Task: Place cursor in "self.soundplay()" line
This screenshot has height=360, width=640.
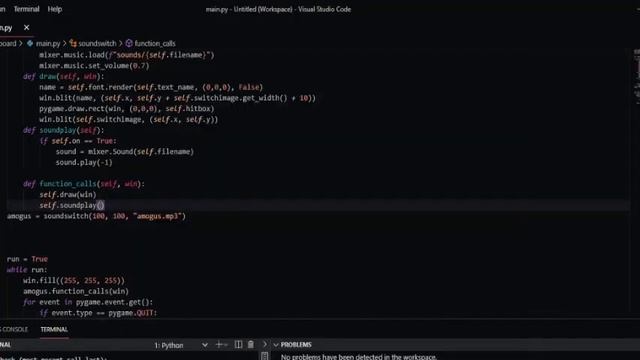Action: [x=72, y=205]
